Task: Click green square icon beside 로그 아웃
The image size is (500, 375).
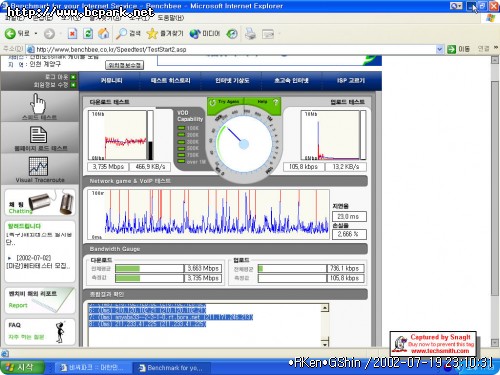Action: [73, 77]
